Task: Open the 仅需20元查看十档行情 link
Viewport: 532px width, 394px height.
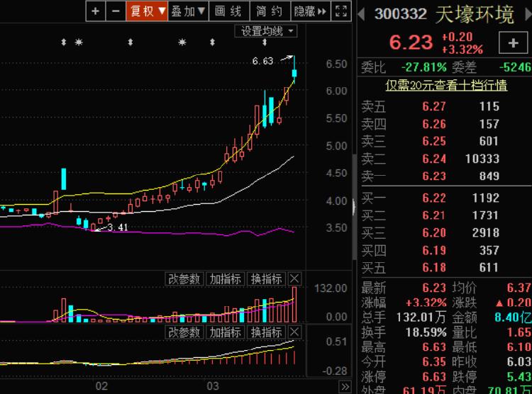Action: tap(445, 86)
